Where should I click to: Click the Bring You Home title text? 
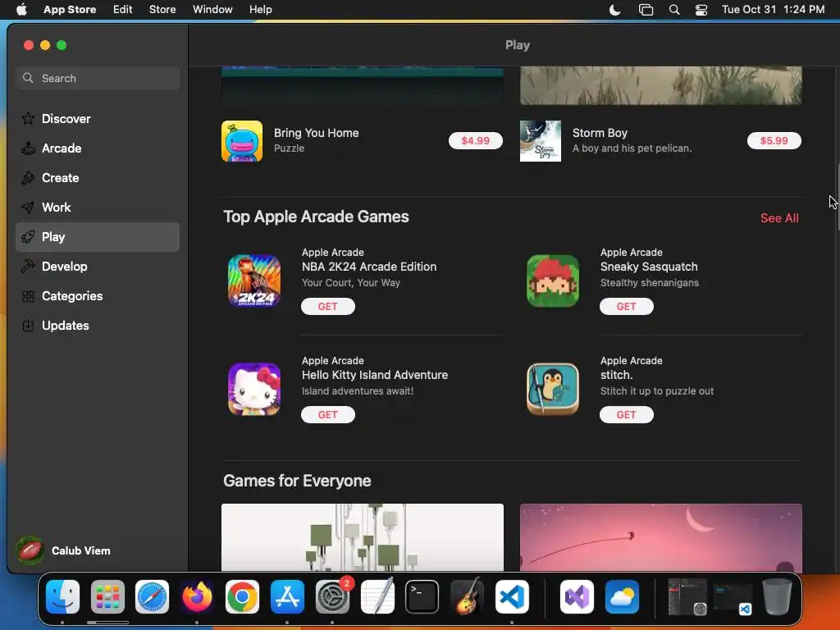point(316,133)
